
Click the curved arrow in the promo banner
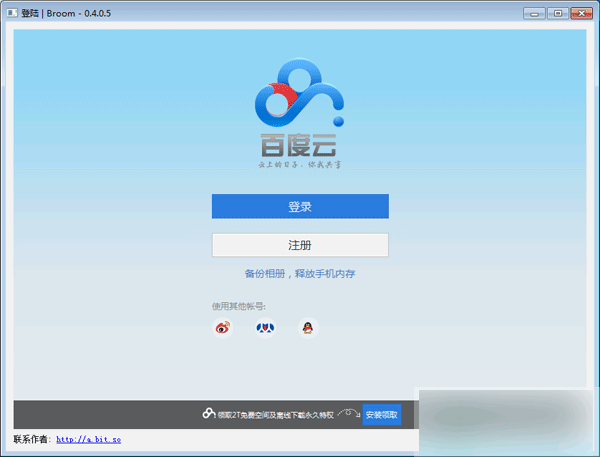349,411
